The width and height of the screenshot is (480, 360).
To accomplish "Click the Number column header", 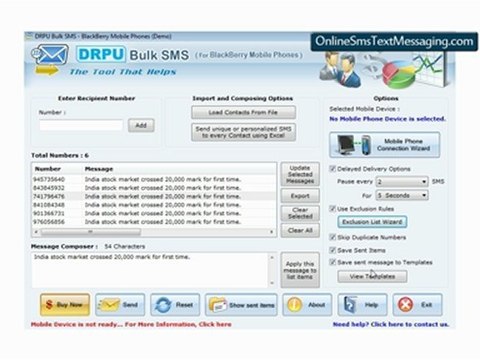I will pos(48,169).
